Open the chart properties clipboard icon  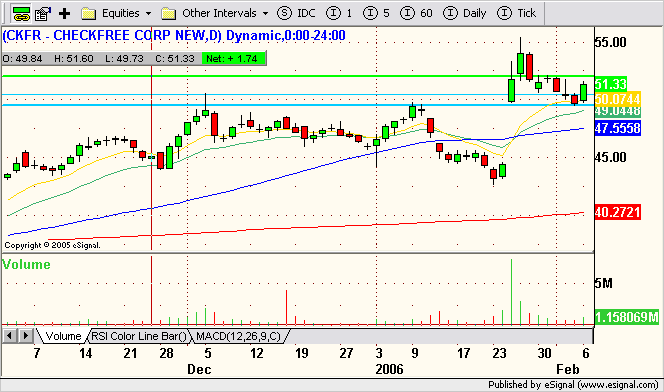click(43, 14)
